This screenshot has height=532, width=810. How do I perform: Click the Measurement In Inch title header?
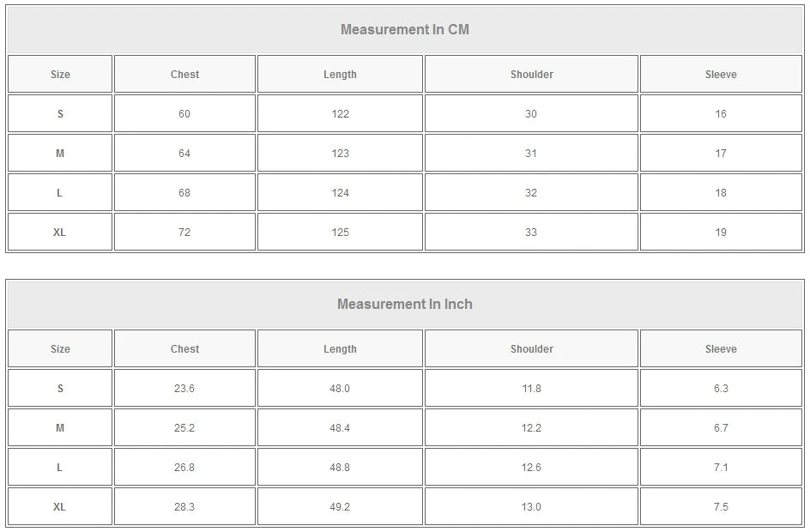coord(405,304)
